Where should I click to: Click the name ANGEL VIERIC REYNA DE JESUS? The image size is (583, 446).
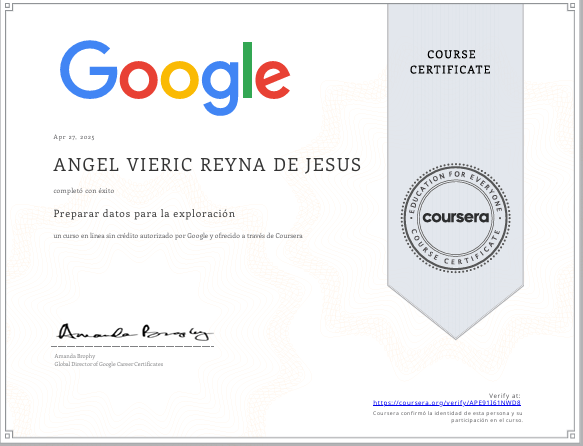207,165
